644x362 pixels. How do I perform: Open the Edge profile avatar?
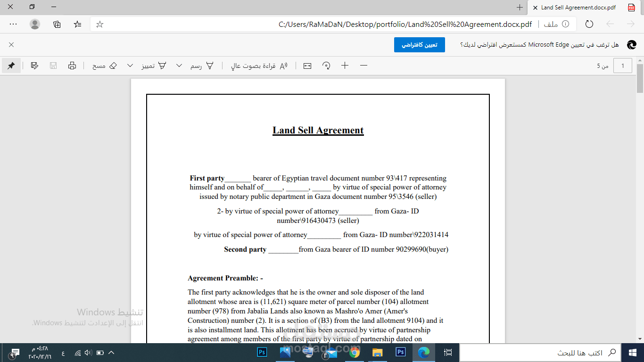(35, 24)
